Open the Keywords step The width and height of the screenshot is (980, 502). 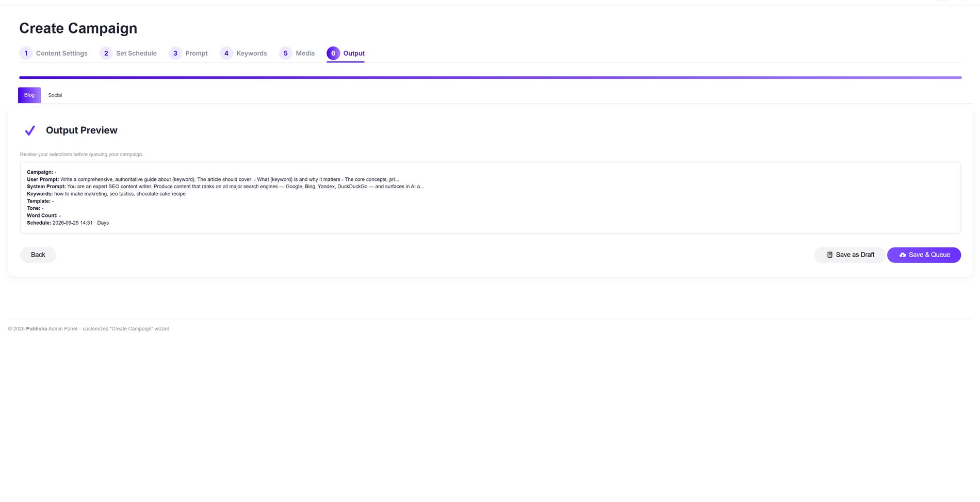point(252,53)
